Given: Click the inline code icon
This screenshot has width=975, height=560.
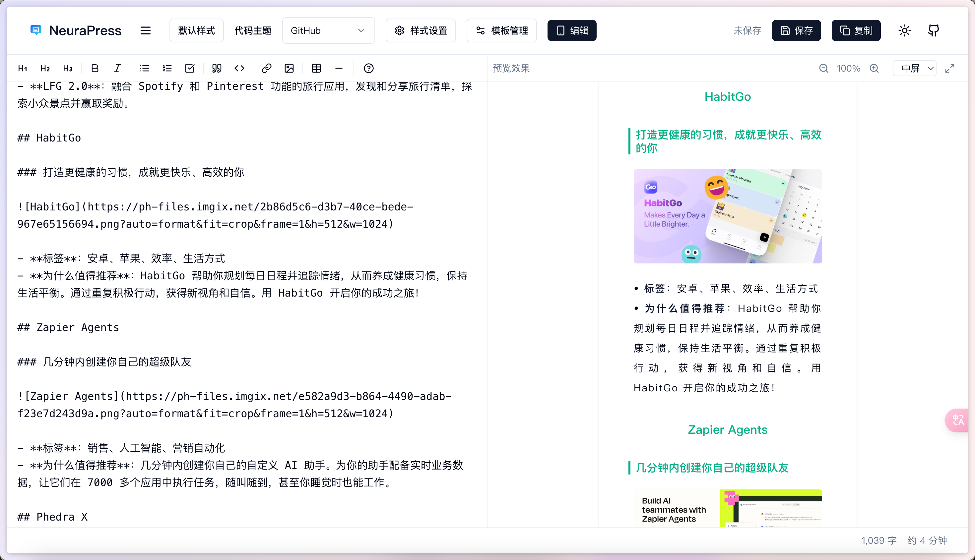Looking at the screenshot, I should pyautogui.click(x=239, y=69).
